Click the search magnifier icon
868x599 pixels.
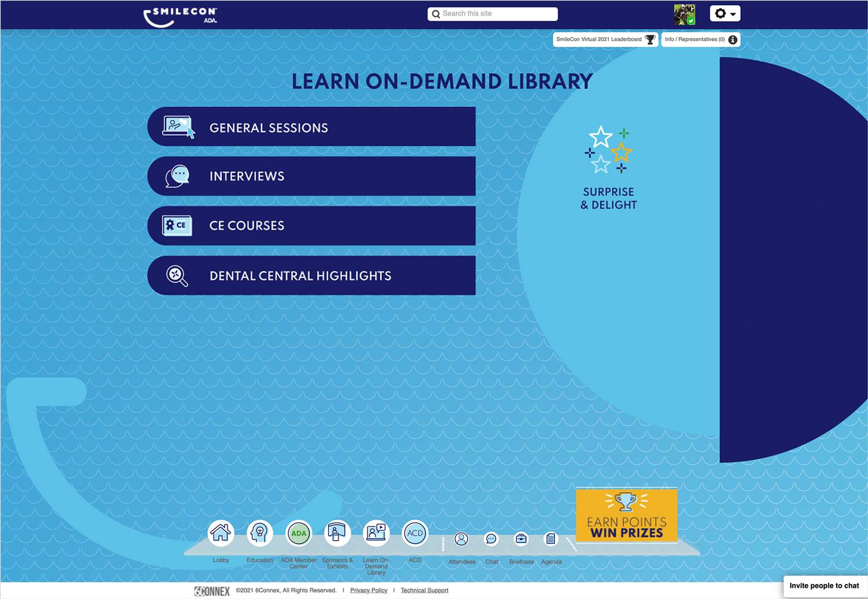(436, 14)
